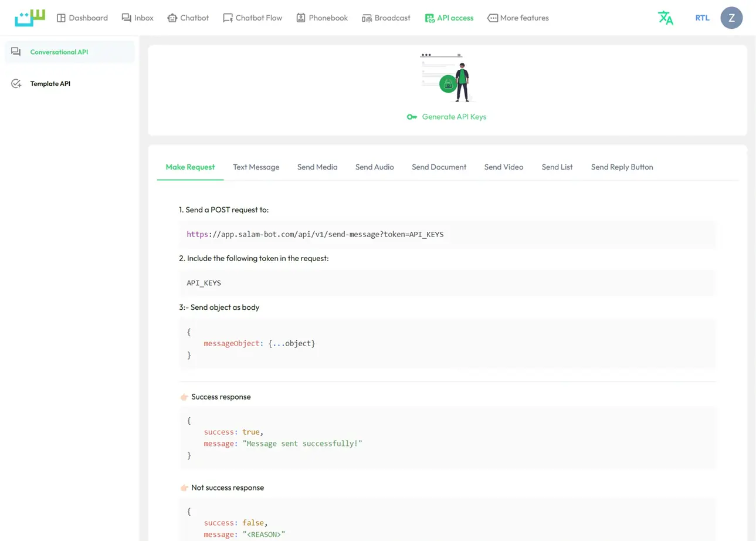Click the Chatbot Flow icon
The width and height of the screenshot is (756, 541).
click(x=228, y=18)
